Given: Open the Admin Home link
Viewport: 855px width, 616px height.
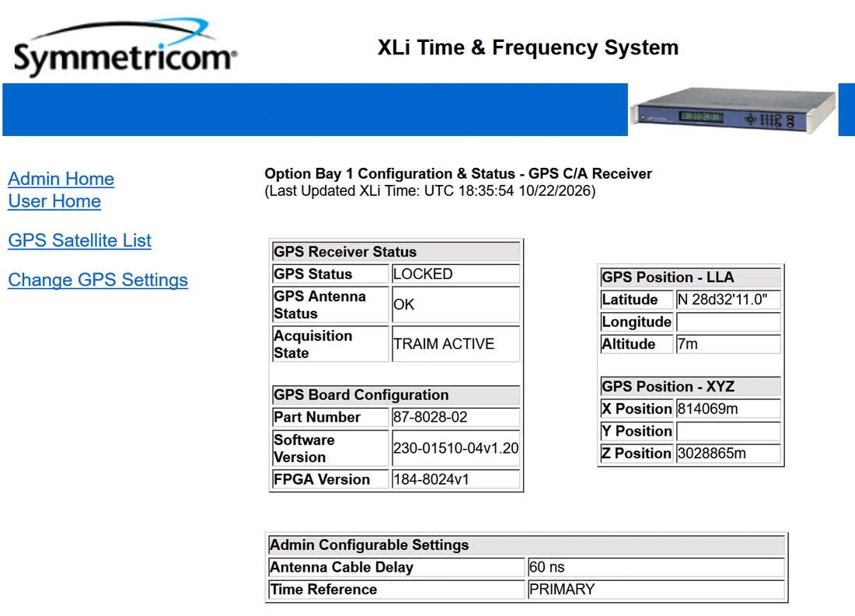Looking at the screenshot, I should pyautogui.click(x=61, y=179).
